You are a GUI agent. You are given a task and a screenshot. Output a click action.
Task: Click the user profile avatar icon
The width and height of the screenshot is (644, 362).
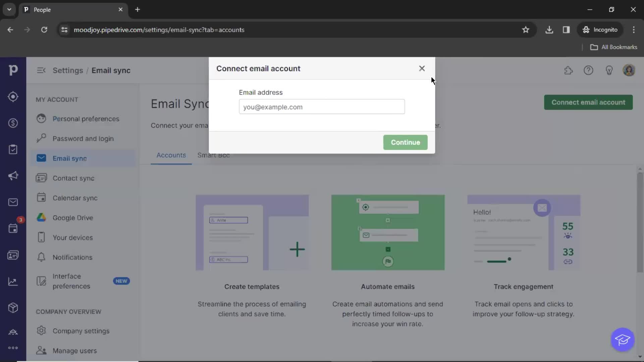[x=628, y=70]
